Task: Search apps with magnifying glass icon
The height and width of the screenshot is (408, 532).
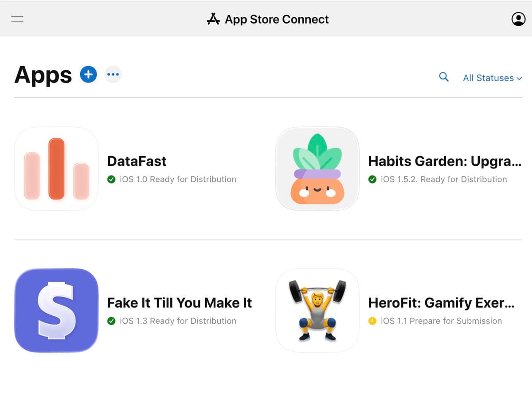Action: click(x=443, y=77)
